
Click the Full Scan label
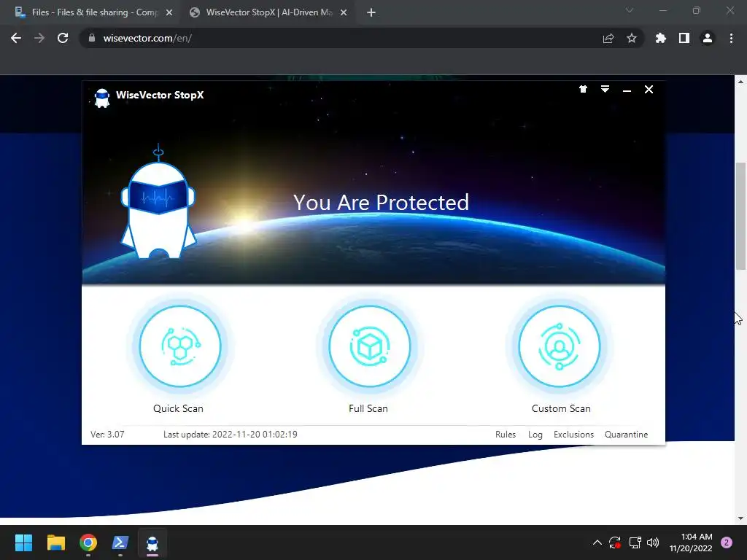point(368,408)
